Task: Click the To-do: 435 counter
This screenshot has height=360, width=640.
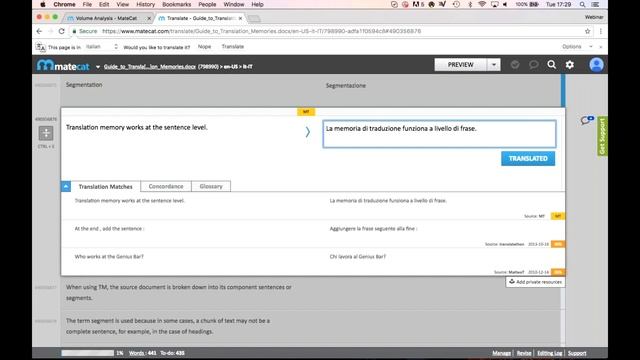Action: [172, 353]
